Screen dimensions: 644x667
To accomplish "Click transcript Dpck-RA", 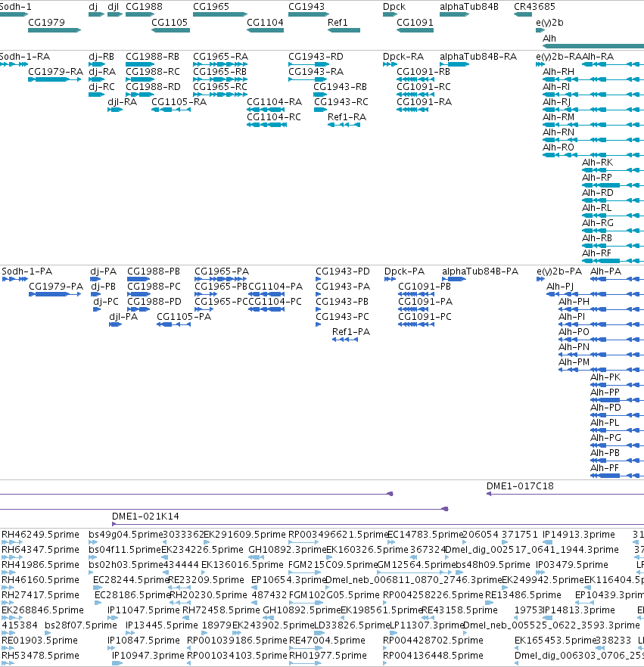I will tap(390, 64).
